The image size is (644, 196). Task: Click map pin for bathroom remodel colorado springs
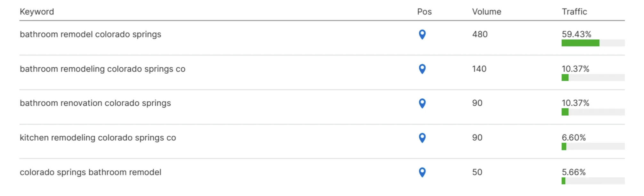[x=422, y=34]
